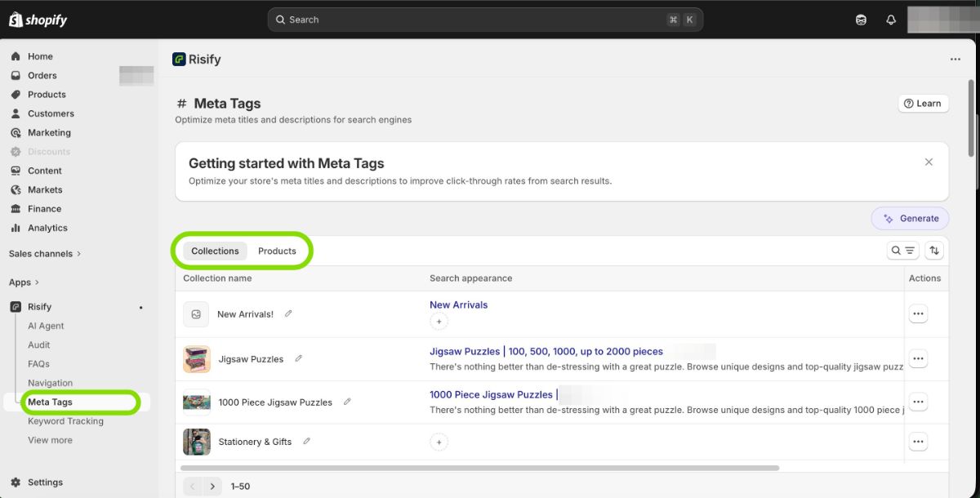Image resolution: width=980 pixels, height=498 pixels.
Task: Select the Collections tab
Action: pyautogui.click(x=215, y=251)
